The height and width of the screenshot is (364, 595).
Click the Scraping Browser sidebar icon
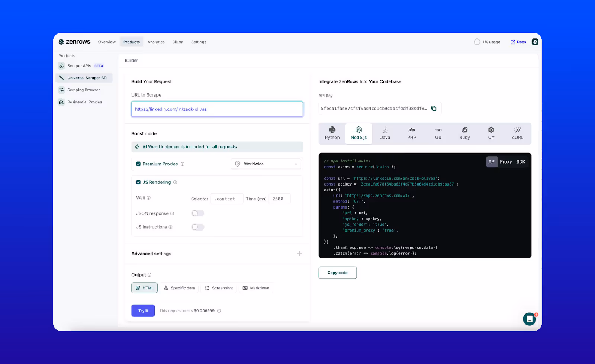pyautogui.click(x=61, y=90)
